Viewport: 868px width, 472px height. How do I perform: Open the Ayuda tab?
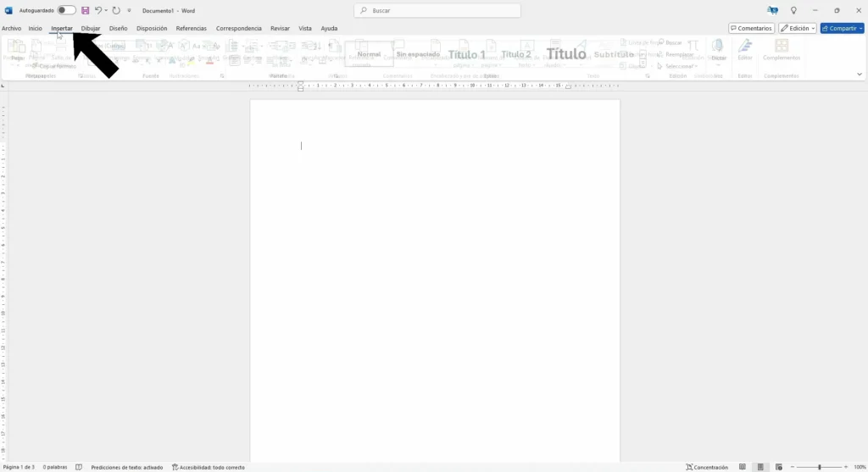(329, 28)
